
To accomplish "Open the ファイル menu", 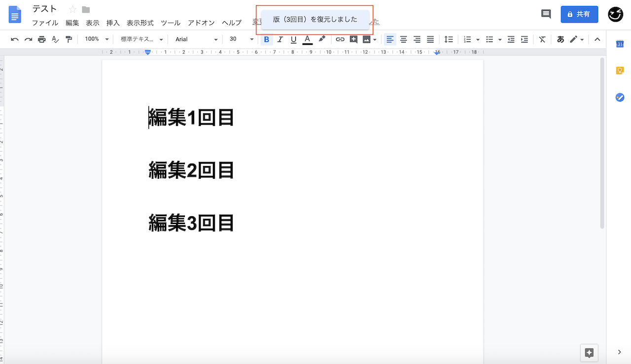I will (45, 23).
